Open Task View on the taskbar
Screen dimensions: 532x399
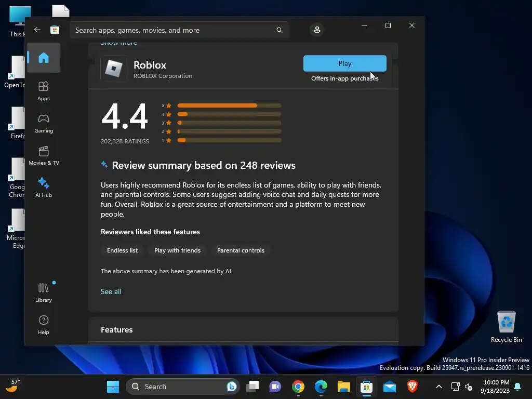click(x=252, y=387)
